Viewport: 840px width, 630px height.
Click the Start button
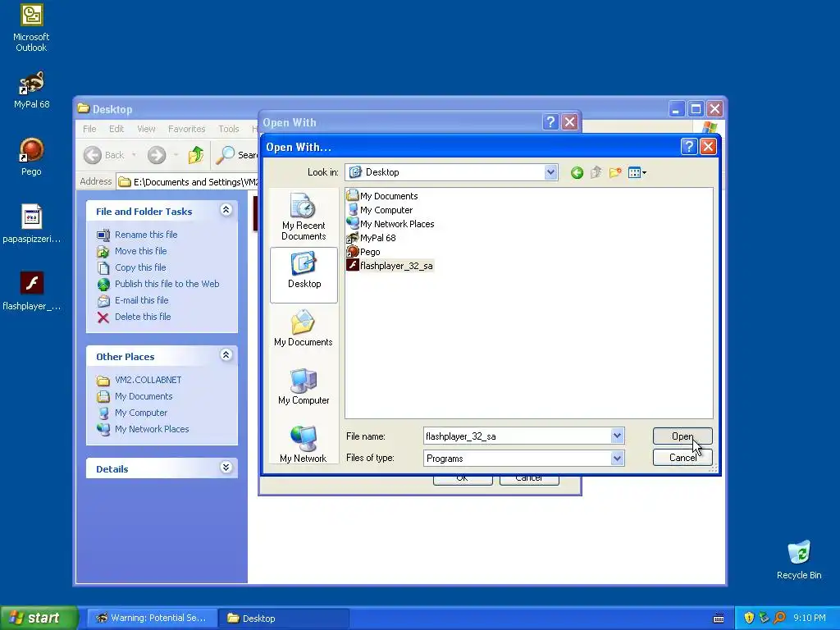tap(39, 619)
